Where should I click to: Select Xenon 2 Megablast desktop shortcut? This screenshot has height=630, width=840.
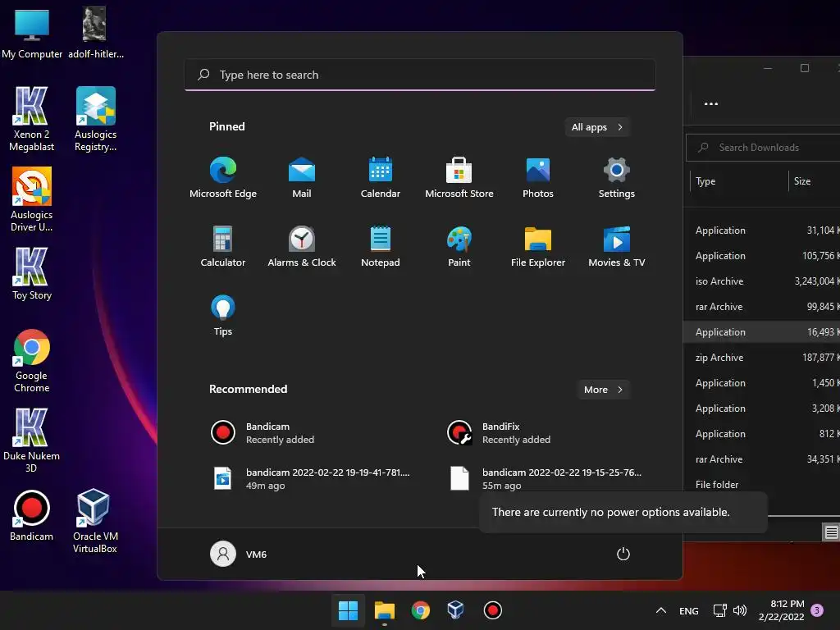31,119
